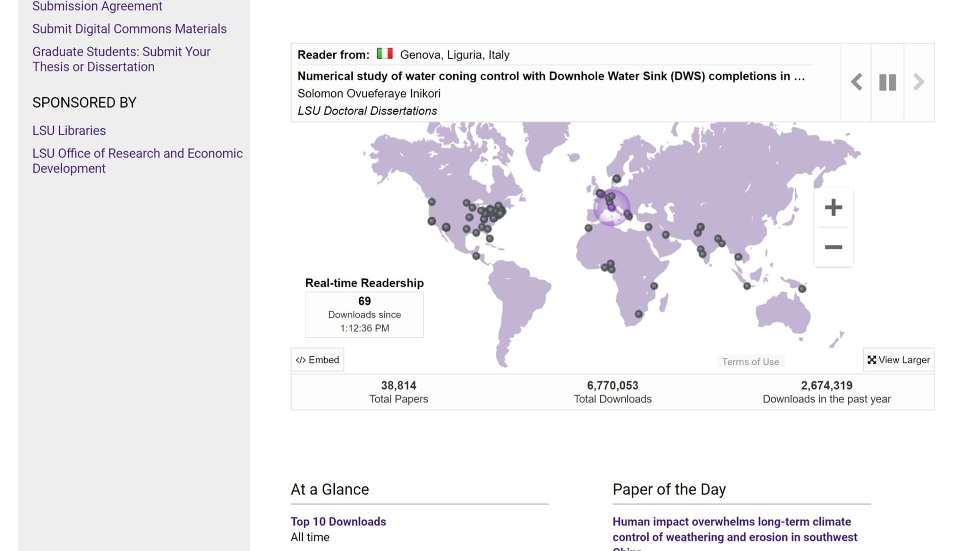980x551 pixels.
Task: Click the reader dot in southern Africa
Action: [639, 314]
